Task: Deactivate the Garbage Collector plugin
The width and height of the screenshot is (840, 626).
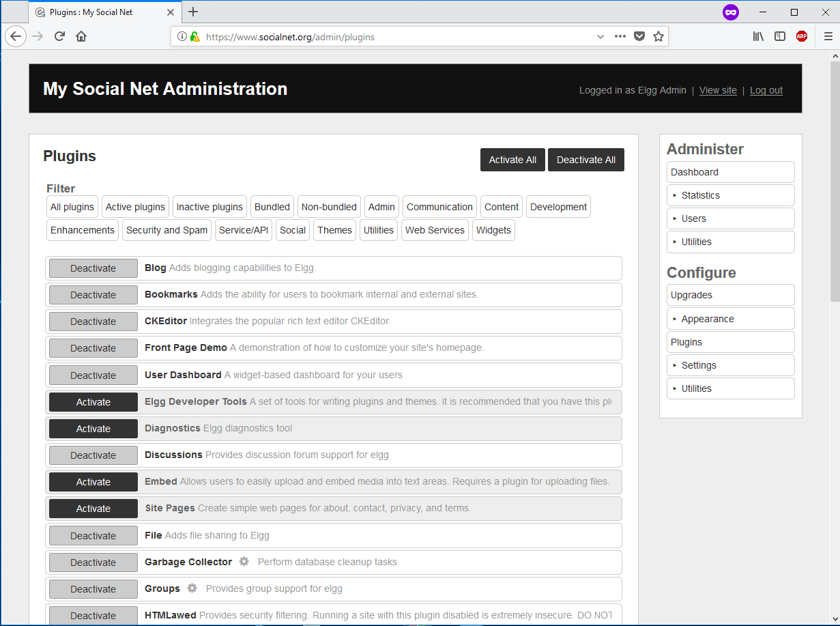Action: [x=93, y=563]
